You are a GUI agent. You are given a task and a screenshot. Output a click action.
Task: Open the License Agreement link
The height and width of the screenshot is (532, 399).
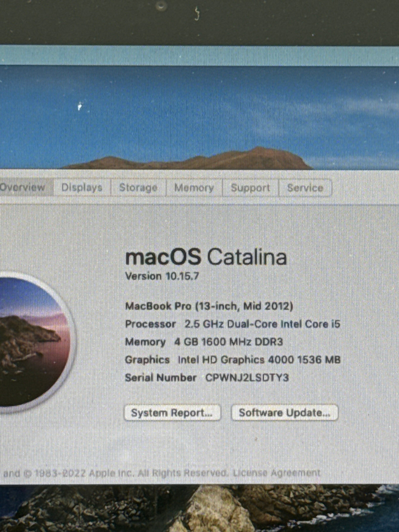click(277, 473)
